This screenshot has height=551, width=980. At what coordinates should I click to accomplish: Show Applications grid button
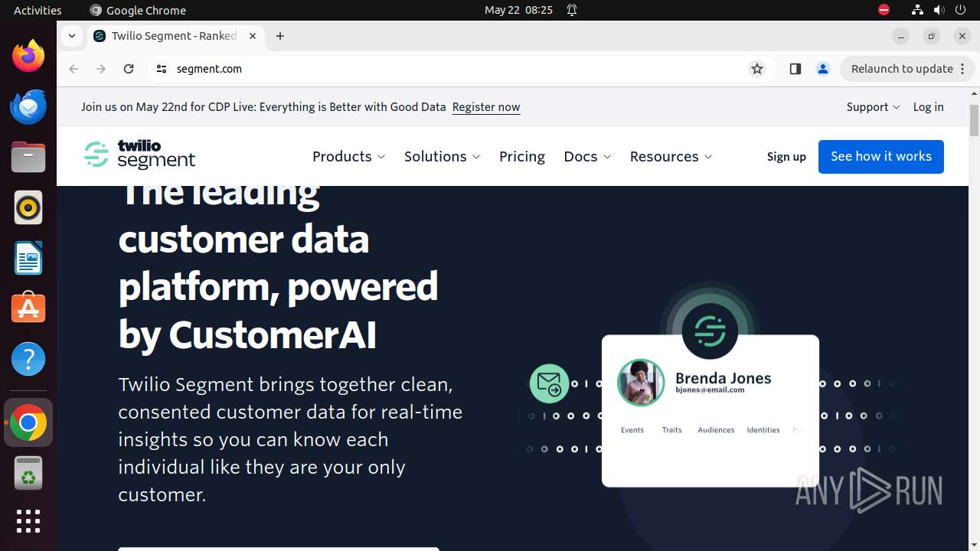tap(28, 521)
